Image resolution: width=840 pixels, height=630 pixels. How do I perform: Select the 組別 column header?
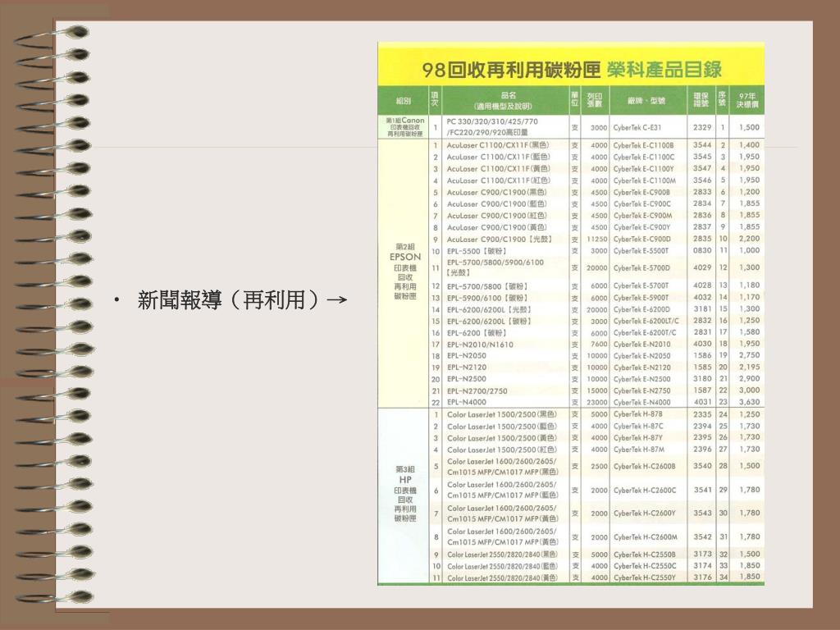click(404, 101)
